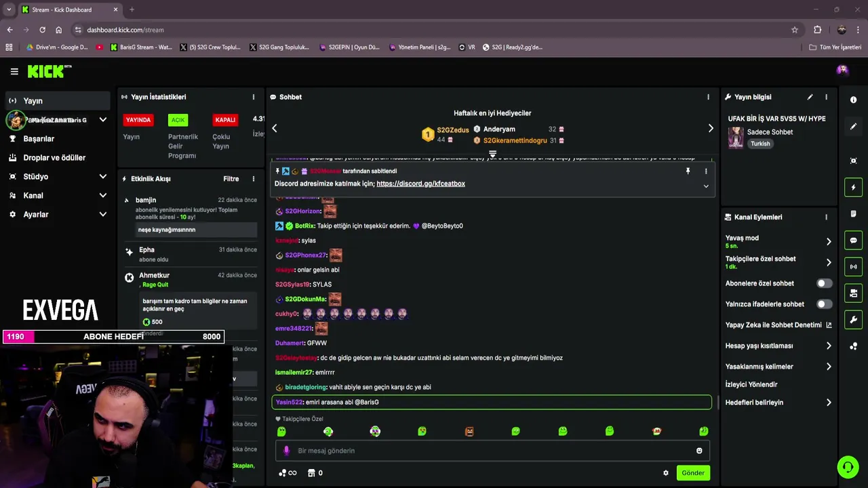868x488 pixels.
Task: Click the browser address bar
Action: coord(434,30)
